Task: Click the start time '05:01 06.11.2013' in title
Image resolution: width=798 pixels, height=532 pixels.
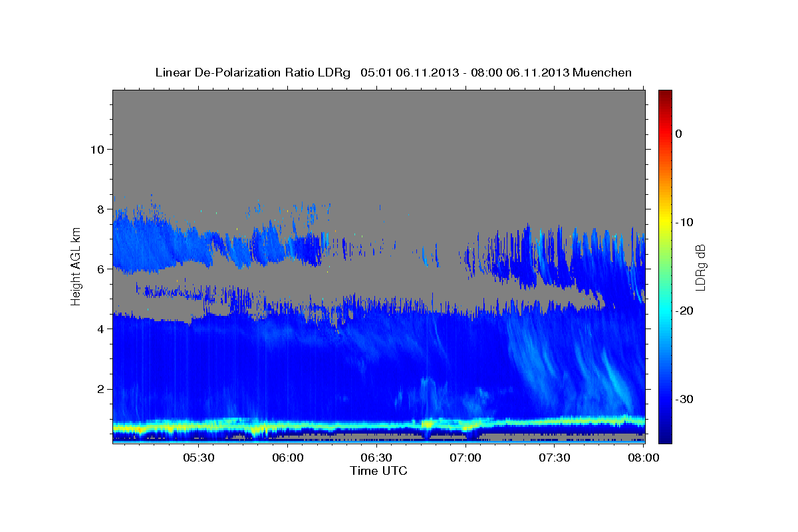Action: (410, 72)
